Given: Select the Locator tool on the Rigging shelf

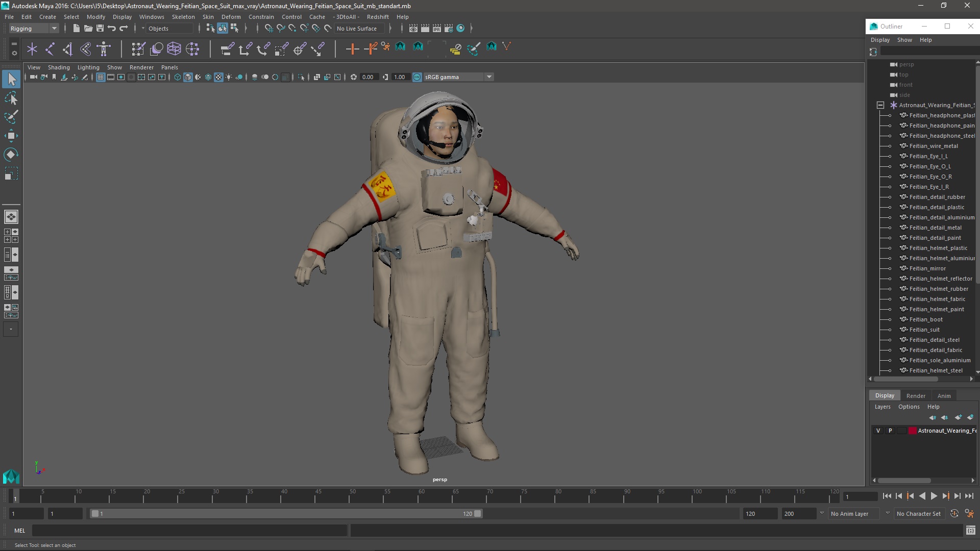Looking at the screenshot, I should coord(32,49).
